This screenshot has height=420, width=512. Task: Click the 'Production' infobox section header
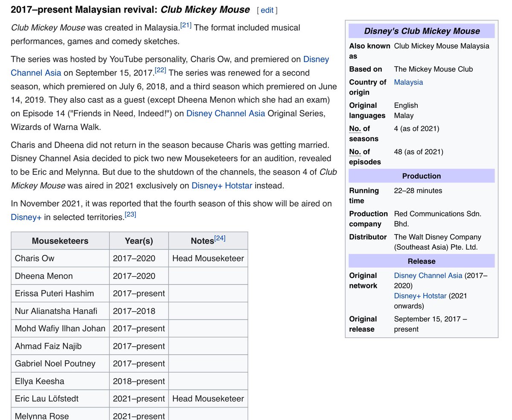pyautogui.click(x=422, y=176)
